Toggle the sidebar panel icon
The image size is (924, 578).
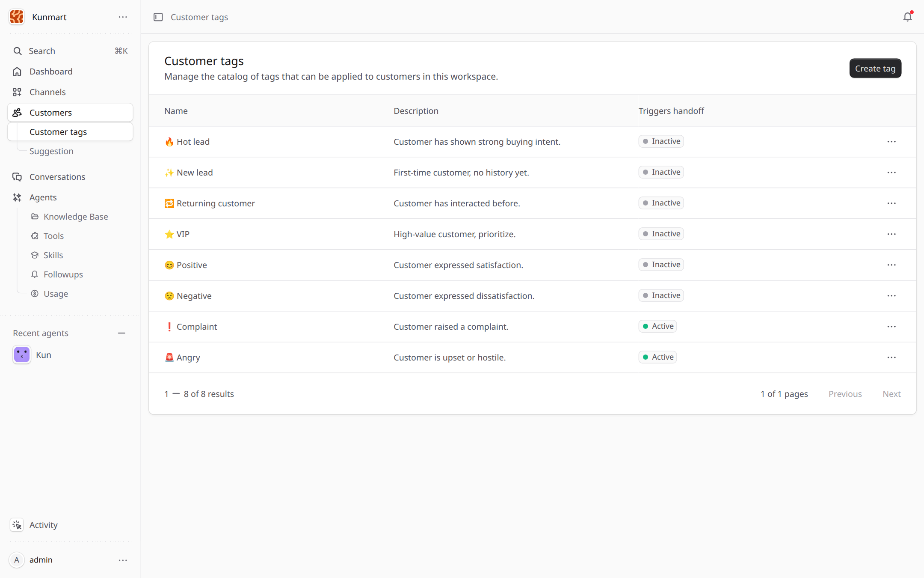(x=158, y=17)
